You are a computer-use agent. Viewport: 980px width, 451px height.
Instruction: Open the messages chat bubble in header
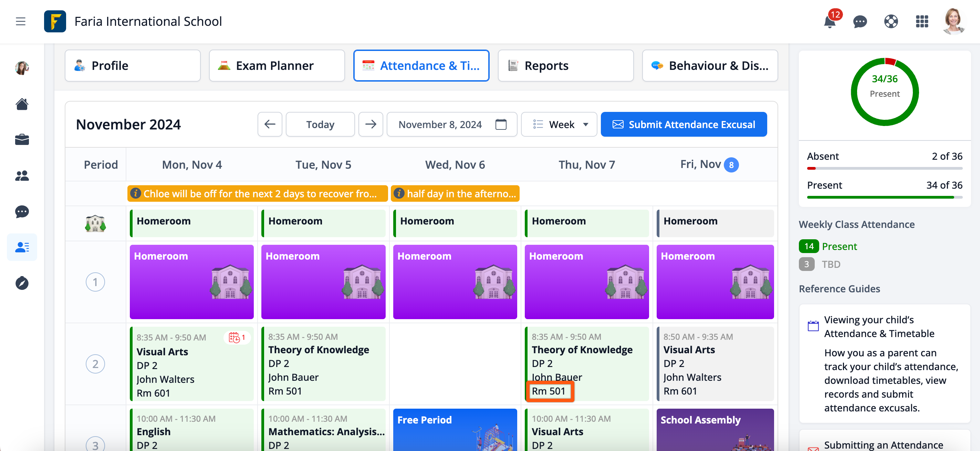860,22
